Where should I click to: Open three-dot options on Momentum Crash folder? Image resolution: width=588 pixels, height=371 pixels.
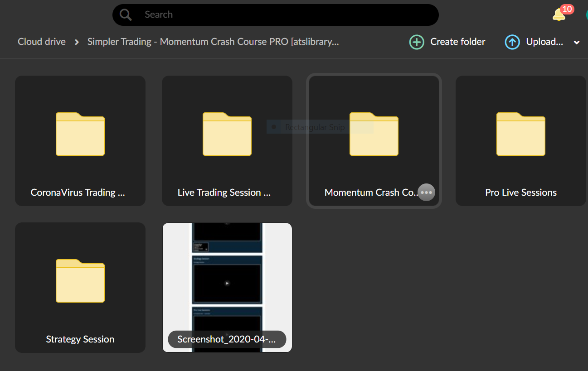(426, 192)
